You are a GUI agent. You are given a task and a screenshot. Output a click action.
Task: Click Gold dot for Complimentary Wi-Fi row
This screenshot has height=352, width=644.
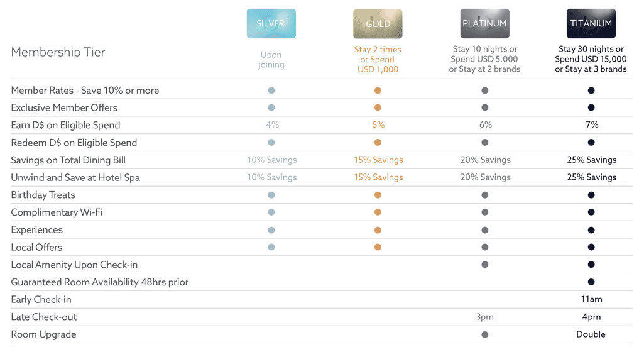(x=378, y=212)
